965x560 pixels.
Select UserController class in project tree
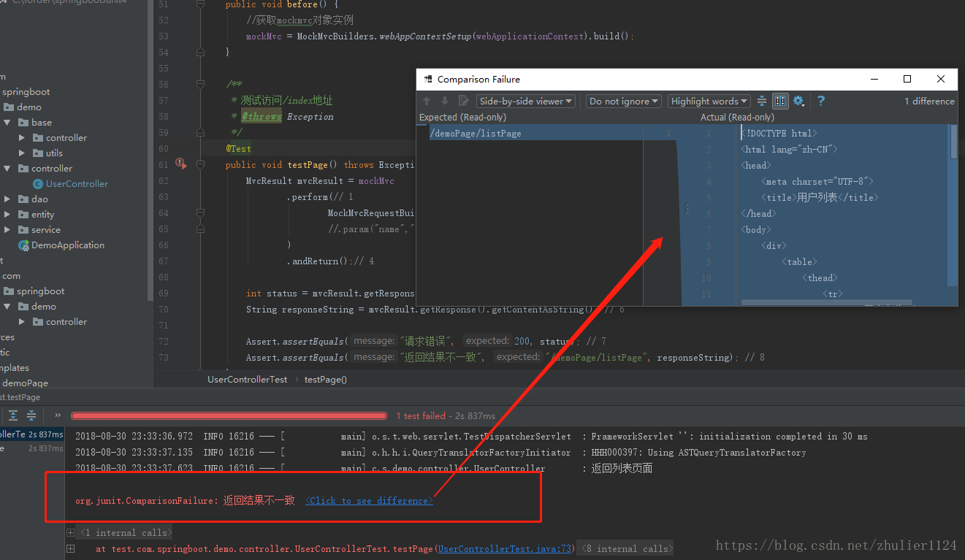pyautogui.click(x=77, y=184)
